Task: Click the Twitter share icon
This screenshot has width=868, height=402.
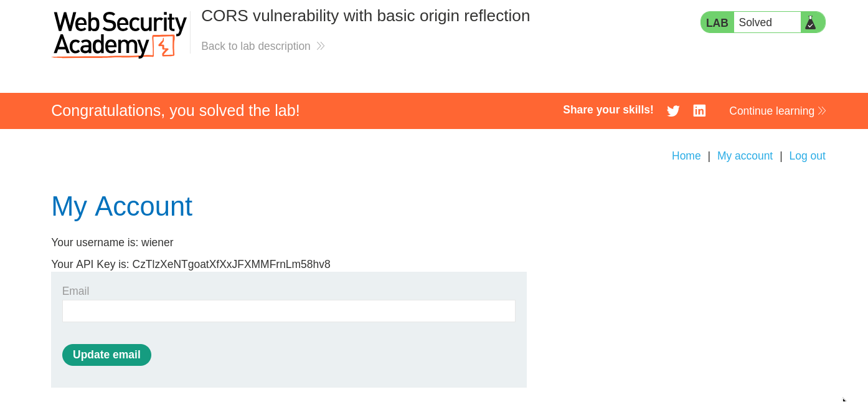Action: (x=673, y=111)
